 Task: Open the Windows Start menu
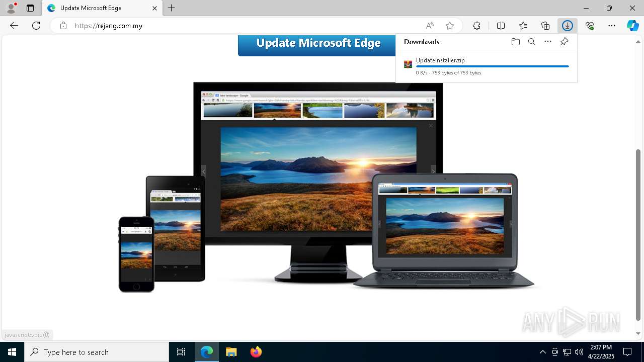(x=12, y=352)
